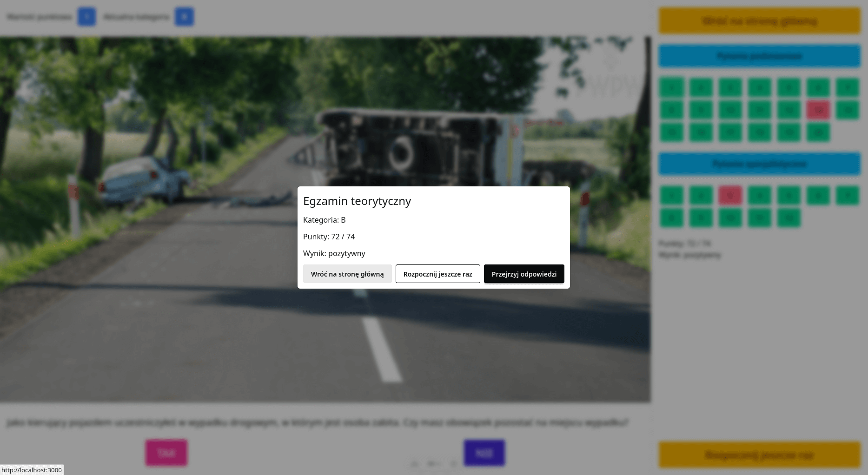The image size is (868, 475).
Task: Open specialist question tile 1
Action: 671,196
